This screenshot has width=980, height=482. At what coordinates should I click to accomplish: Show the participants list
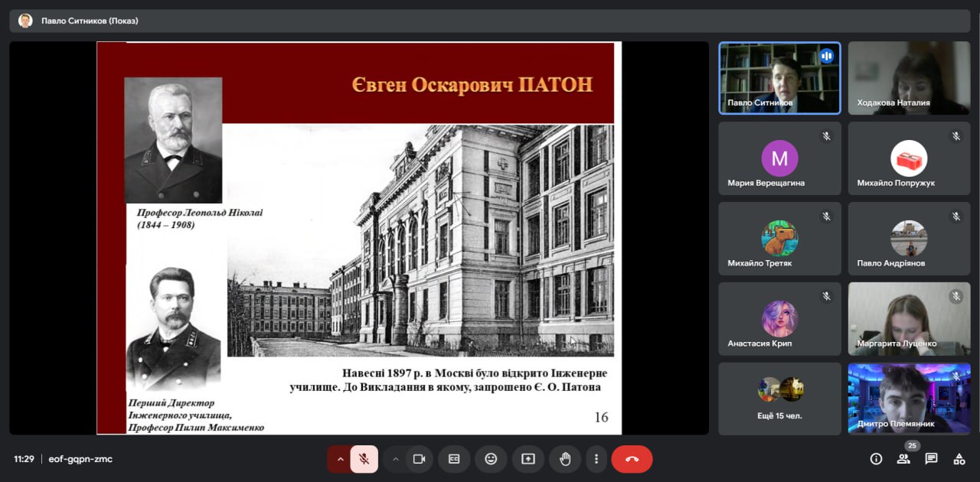pos(903,459)
